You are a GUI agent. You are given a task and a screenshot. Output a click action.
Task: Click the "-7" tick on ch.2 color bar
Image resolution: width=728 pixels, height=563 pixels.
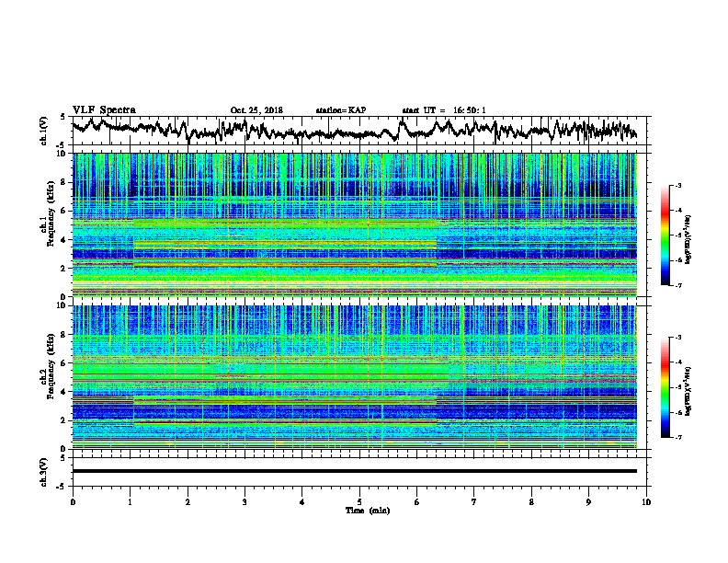[x=678, y=437]
